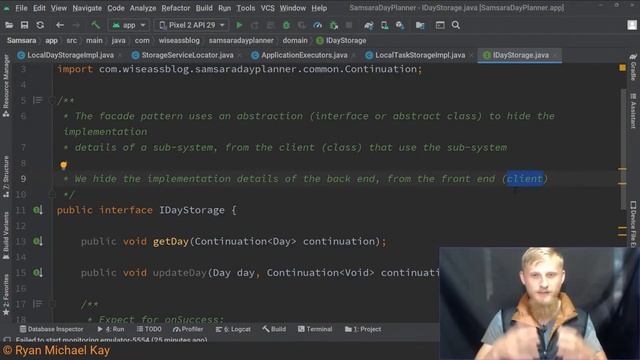Image resolution: width=640 pixels, height=360 pixels.
Task: Open the 1: Project tool window
Action: [363, 329]
